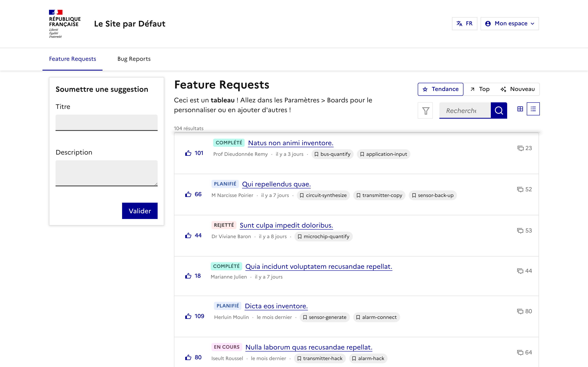Expand the Mon espace dropdown
This screenshot has height=367, width=588.
click(x=510, y=23)
